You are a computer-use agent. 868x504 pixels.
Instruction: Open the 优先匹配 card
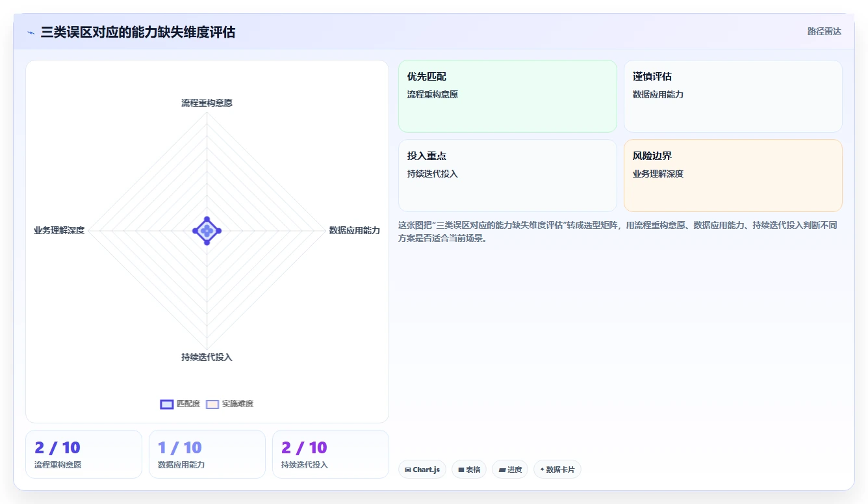pyautogui.click(x=507, y=96)
